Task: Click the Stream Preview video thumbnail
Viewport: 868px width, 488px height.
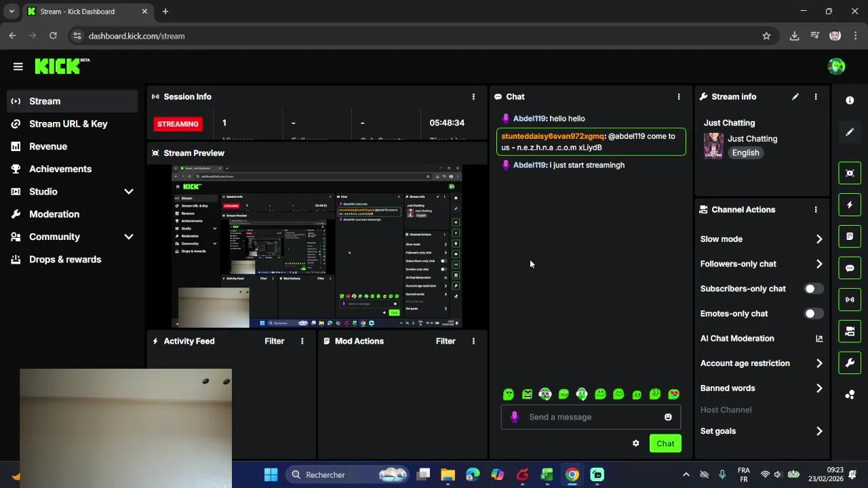Action: (x=317, y=247)
